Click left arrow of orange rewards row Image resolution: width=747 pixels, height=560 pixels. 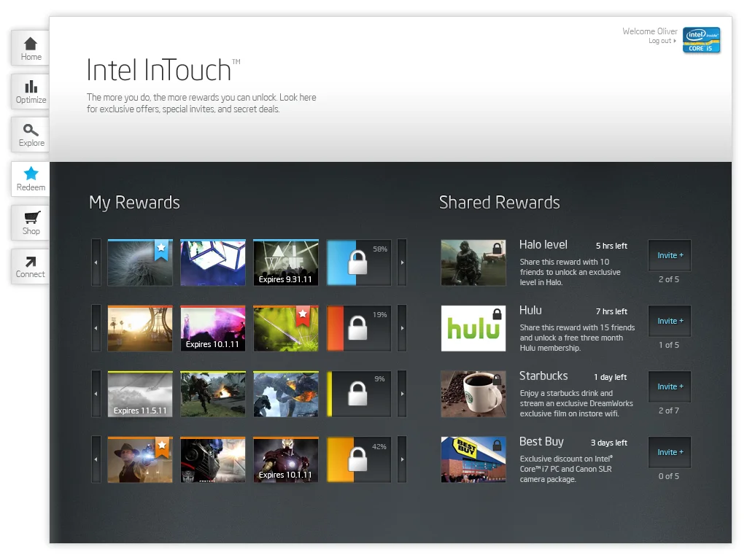point(96,459)
